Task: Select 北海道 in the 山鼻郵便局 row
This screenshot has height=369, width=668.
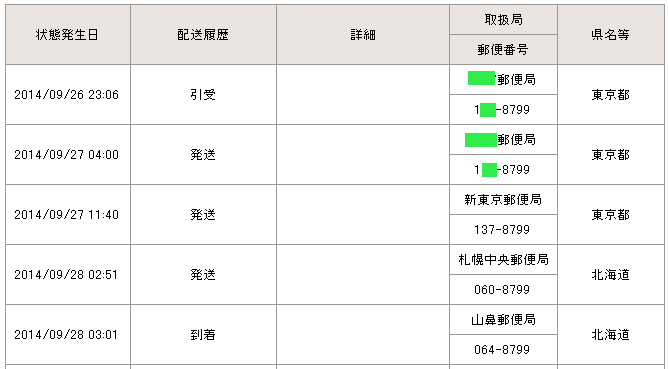Action: click(x=610, y=335)
